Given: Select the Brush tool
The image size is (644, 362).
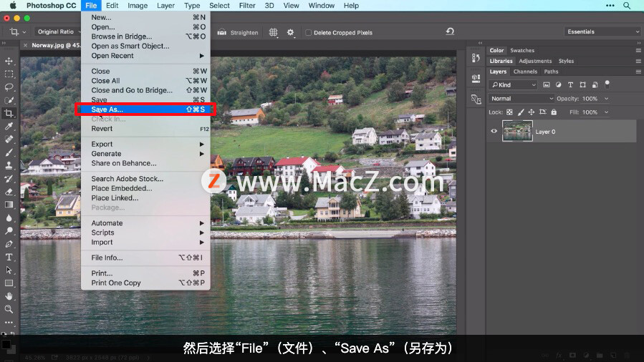Looking at the screenshot, I should 9,152.
